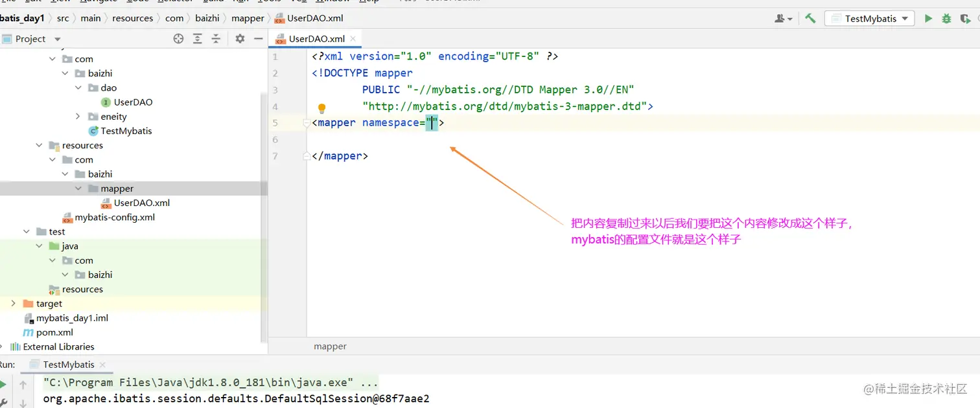Switch to UserDAO.xml editor tab
Image resolution: width=980 pixels, height=408 pixels.
(x=314, y=39)
